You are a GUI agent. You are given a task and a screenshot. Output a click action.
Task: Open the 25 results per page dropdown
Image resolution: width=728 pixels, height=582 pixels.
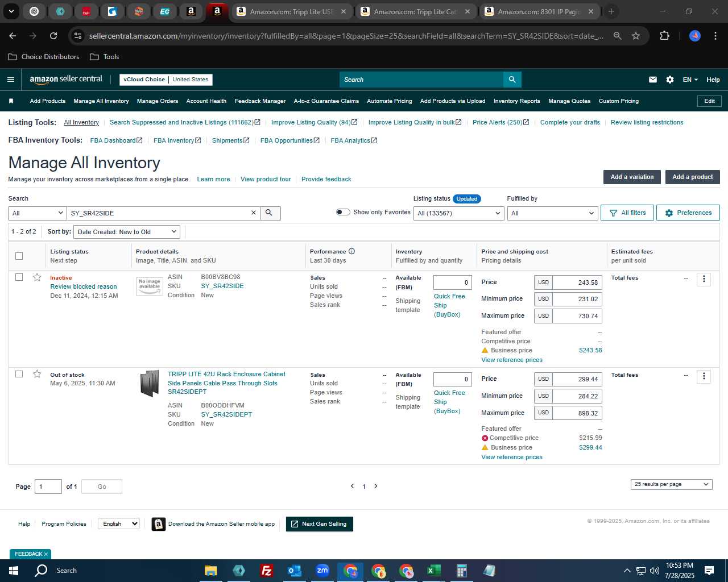(671, 484)
